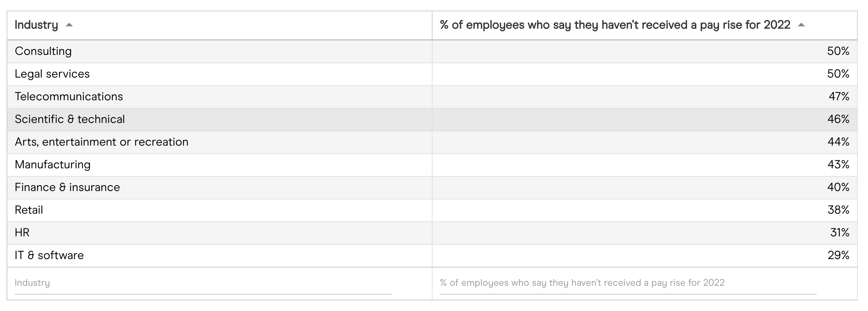Select the IT & software cell
The width and height of the screenshot is (868, 311).
pos(49,255)
